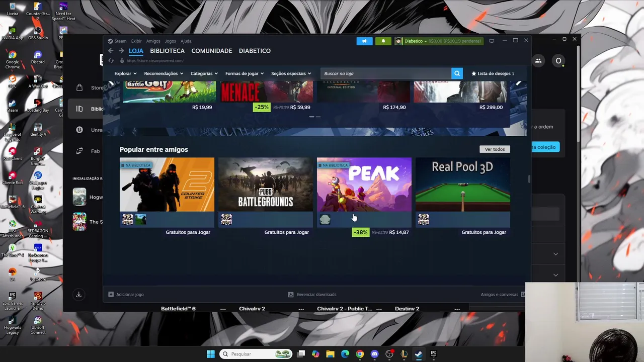Click the Ver todos button
The image size is (644, 362).
(495, 149)
